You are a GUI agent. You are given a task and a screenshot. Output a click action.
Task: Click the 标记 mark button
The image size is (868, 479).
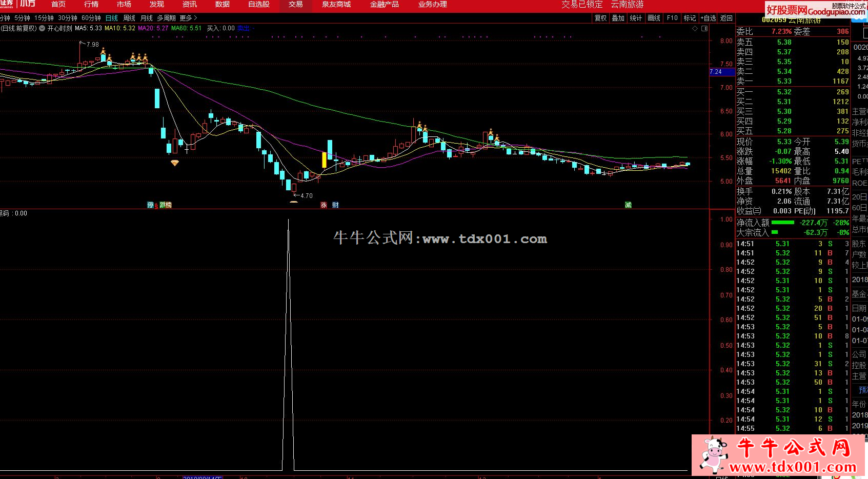(x=690, y=18)
